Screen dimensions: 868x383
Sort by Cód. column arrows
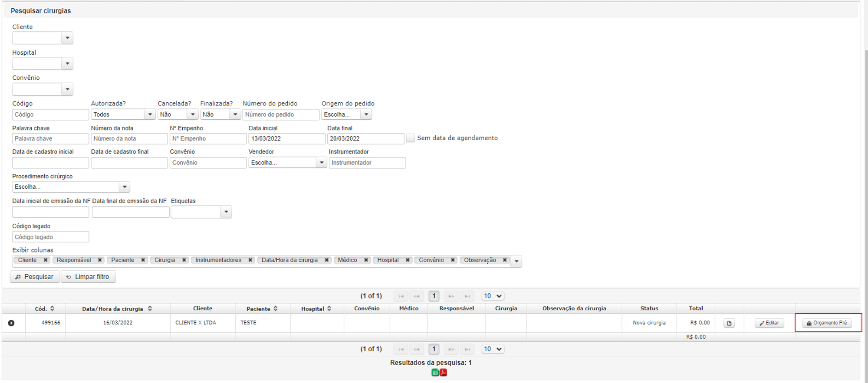tap(52, 308)
